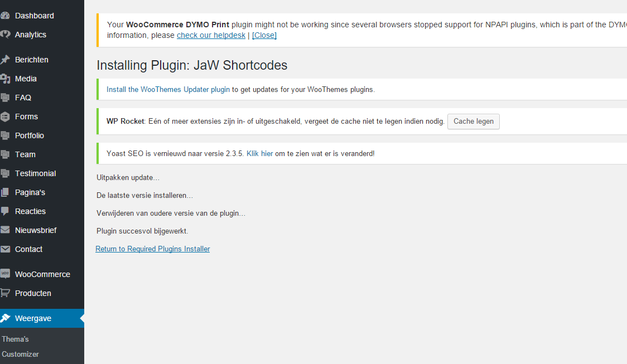Open the Portfolio menu item
Image resolution: width=627 pixels, height=364 pixels.
29,135
